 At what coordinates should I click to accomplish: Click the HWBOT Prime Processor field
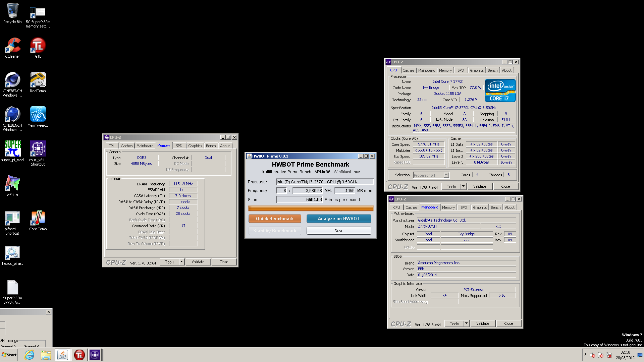coord(325,182)
